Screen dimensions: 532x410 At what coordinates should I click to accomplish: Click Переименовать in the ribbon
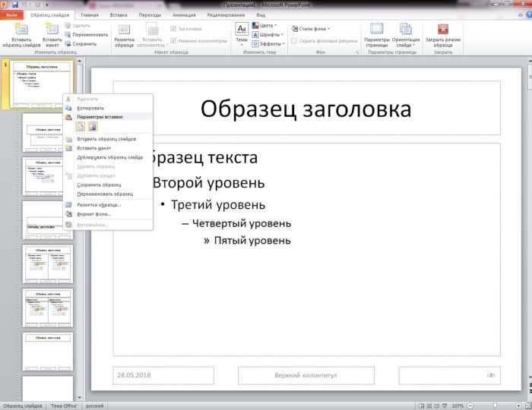tap(87, 35)
